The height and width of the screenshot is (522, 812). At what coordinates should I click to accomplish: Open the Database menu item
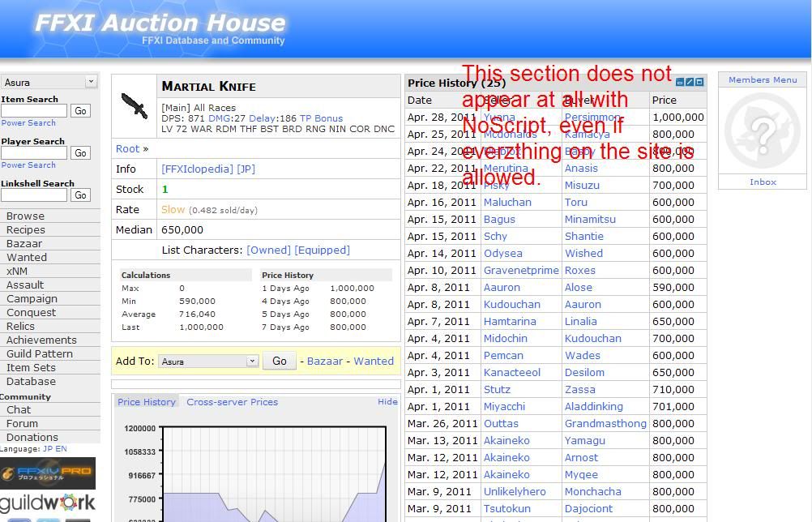point(31,382)
